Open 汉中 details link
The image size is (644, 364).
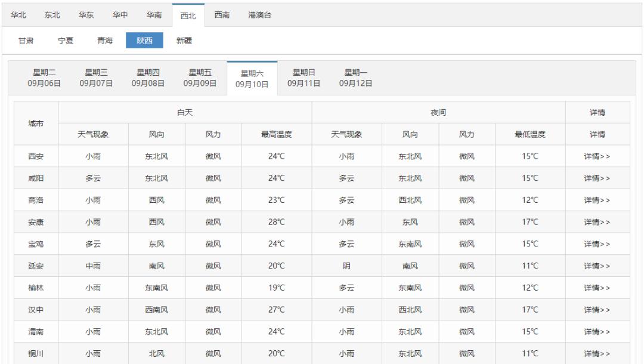pos(597,310)
